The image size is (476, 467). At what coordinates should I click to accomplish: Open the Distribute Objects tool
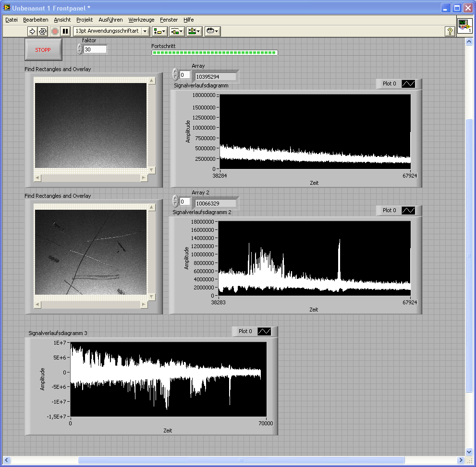point(177,31)
